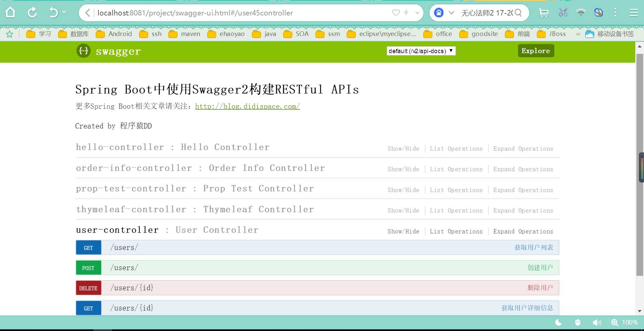
Task: Expand hello-controller section title
Action: [173, 147]
